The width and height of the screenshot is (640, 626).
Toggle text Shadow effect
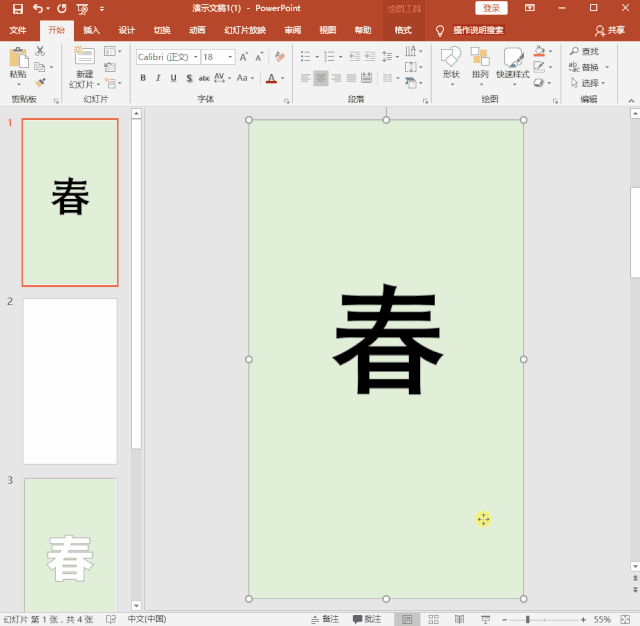point(189,78)
